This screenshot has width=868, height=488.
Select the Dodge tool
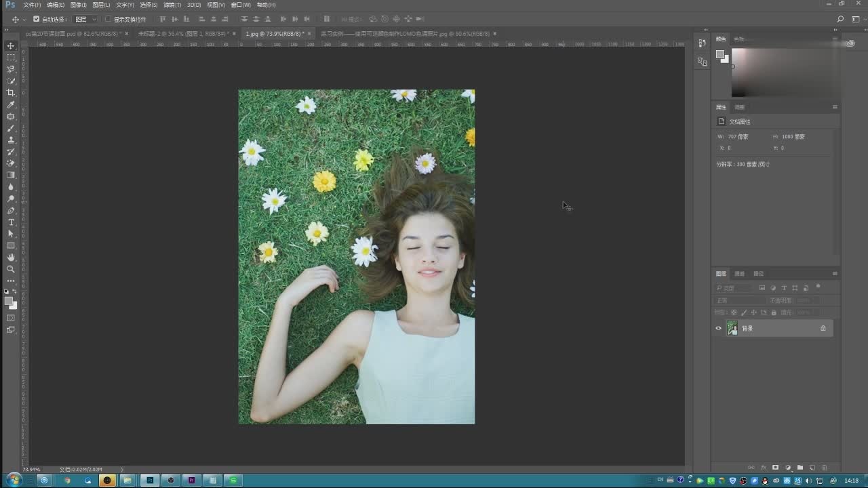11,199
